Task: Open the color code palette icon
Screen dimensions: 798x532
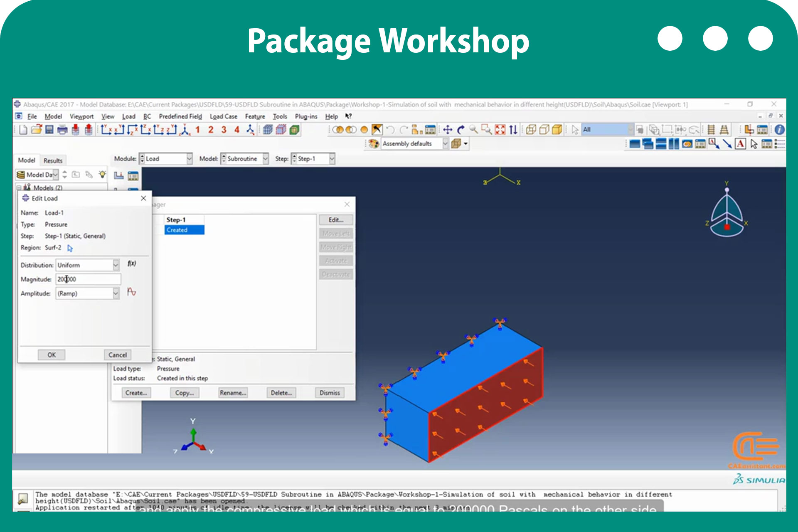Action: (374, 144)
